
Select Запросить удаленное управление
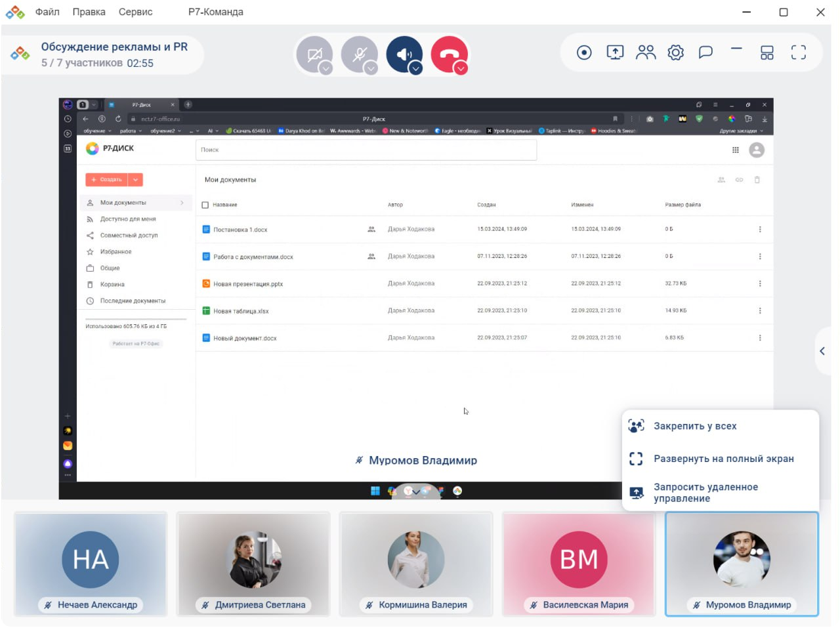click(721, 493)
